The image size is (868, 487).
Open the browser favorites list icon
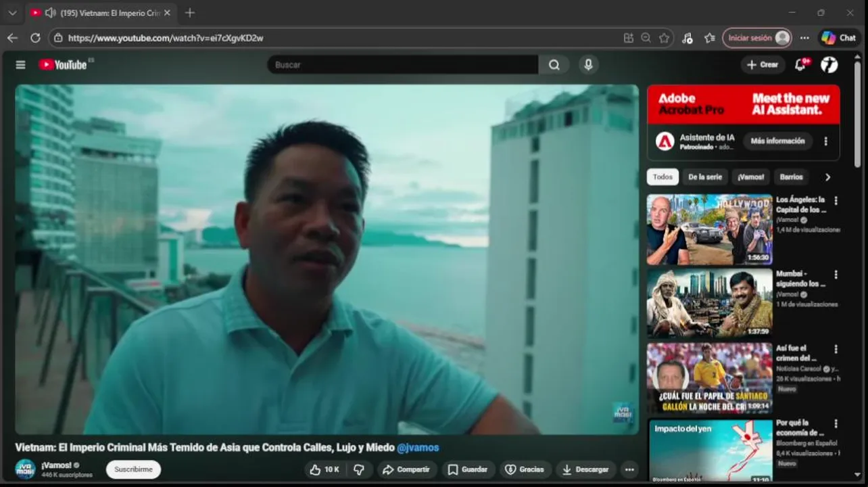point(709,38)
